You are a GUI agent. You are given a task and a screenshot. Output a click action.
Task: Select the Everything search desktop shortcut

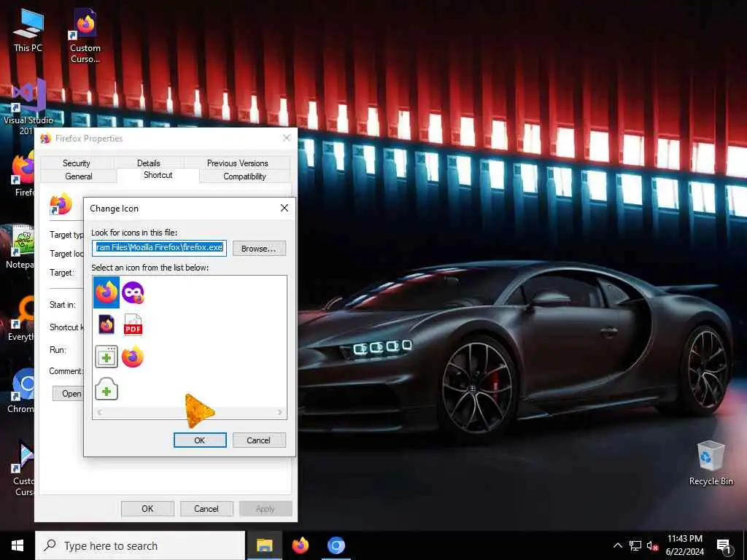tap(21, 318)
